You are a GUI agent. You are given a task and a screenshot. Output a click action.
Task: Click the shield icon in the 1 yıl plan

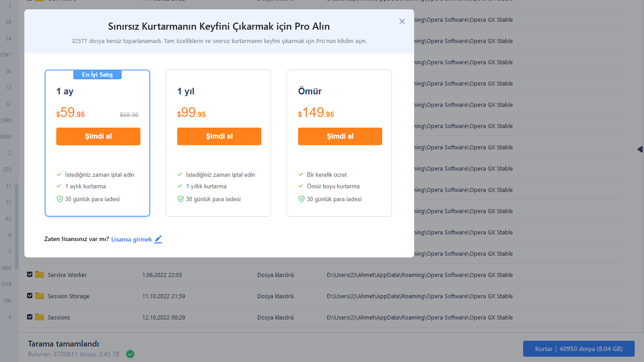click(180, 199)
